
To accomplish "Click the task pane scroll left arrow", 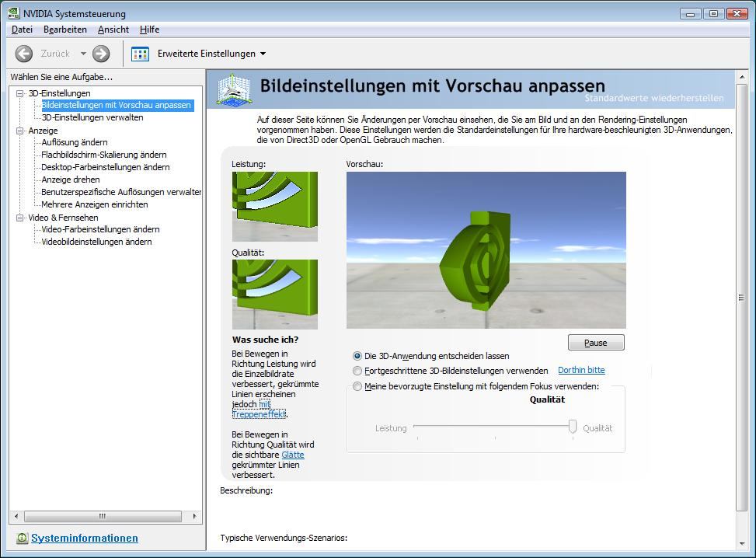I will point(16,516).
